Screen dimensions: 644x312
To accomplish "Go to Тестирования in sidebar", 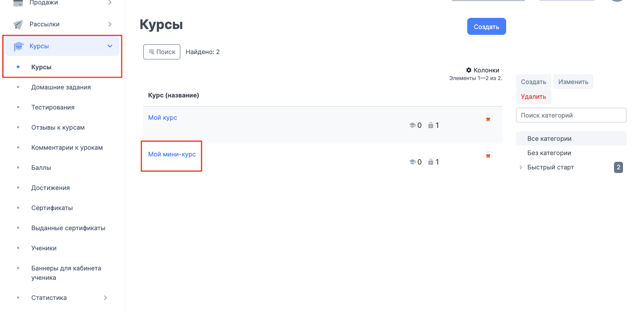I will [x=53, y=107].
